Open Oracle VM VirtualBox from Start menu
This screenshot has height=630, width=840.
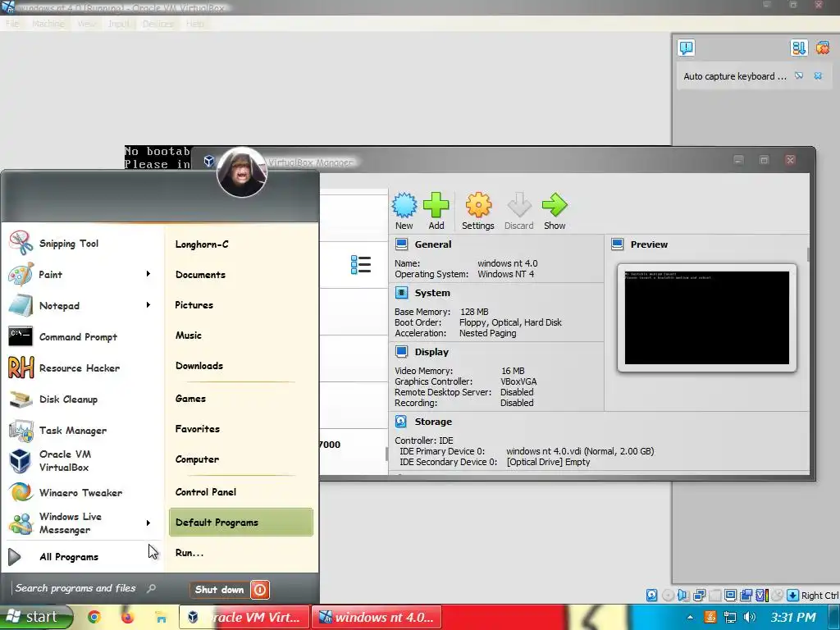83,461
